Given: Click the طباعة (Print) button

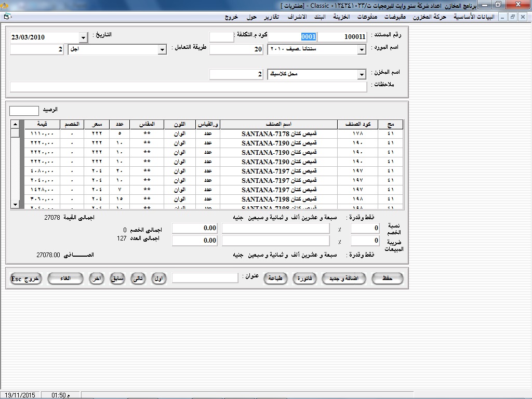Looking at the screenshot, I should coord(275,279).
